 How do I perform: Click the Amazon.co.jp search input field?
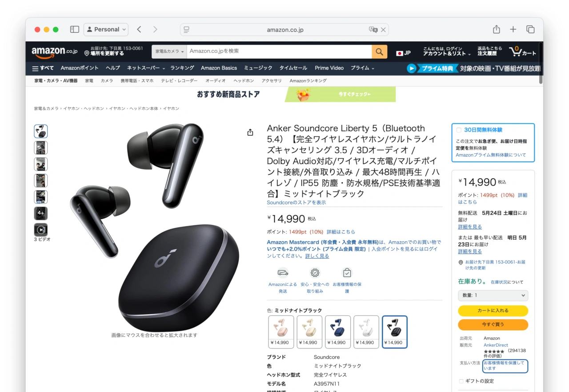point(279,52)
